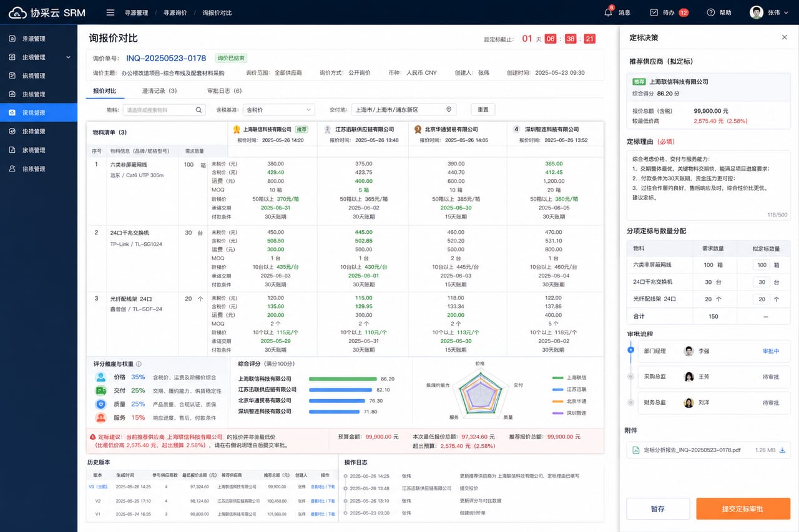Viewport: 799px width, 532px height.
Task: Toggle 上海联信 series in the radar chart legend
Action: pyautogui.click(x=569, y=378)
